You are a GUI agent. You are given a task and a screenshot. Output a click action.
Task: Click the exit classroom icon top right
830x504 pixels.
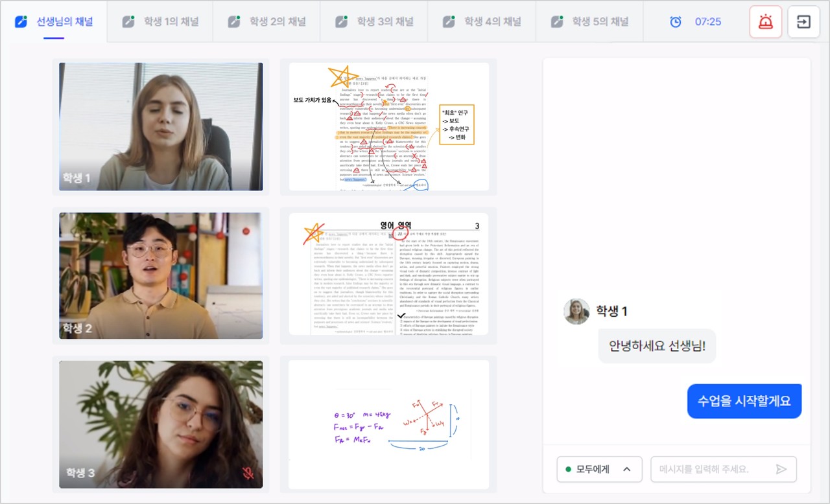(803, 21)
